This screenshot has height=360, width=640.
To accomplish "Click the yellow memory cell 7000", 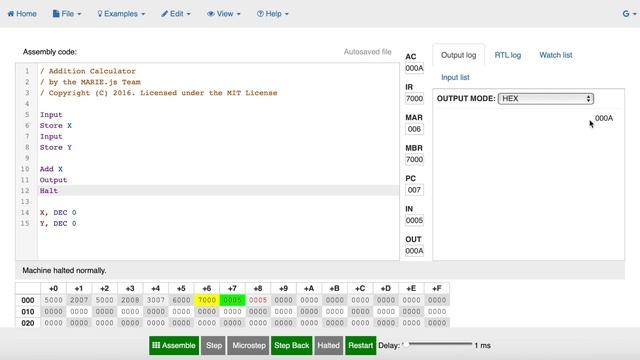I will [x=207, y=300].
